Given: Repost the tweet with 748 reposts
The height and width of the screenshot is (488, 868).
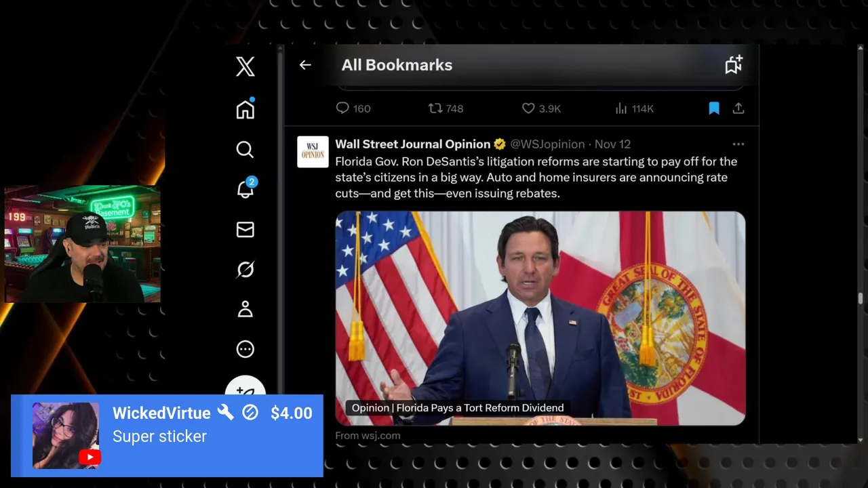Looking at the screenshot, I should 446,108.
